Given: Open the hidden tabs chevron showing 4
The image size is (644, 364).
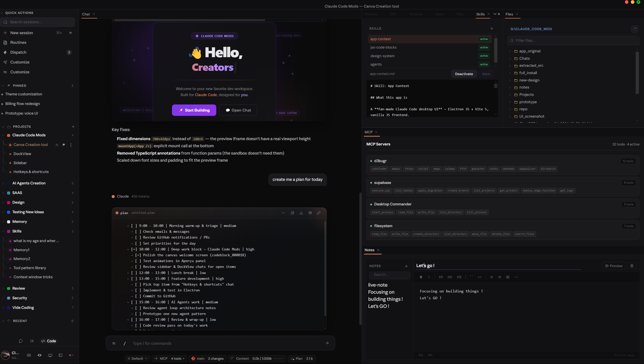Looking at the screenshot, I should click(x=496, y=14).
